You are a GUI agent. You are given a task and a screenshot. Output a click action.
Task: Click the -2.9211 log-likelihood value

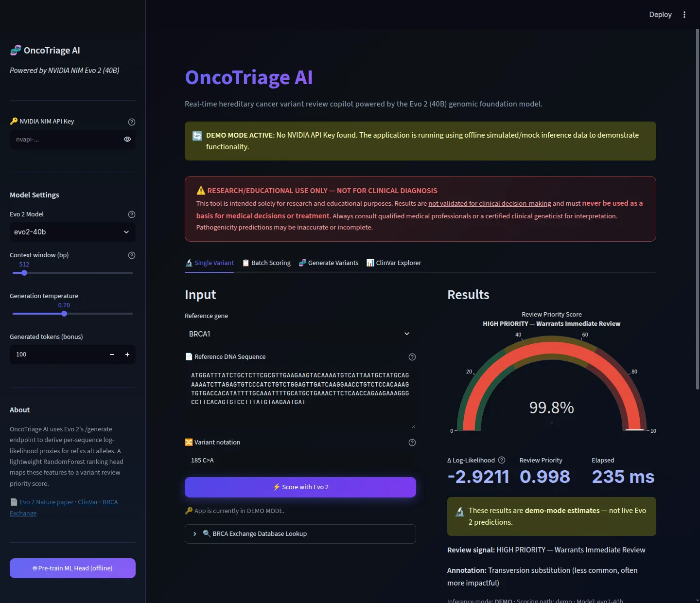click(x=478, y=477)
